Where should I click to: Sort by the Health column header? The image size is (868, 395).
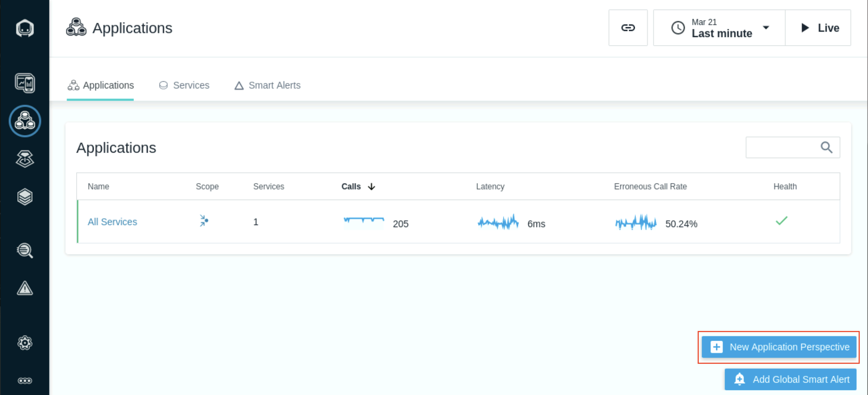point(785,187)
